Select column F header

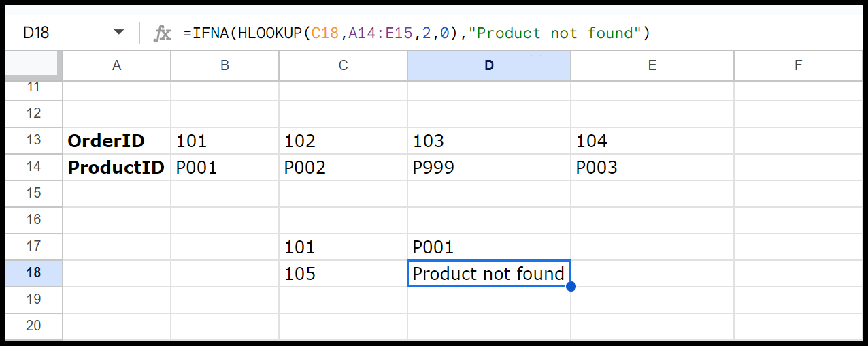(x=798, y=65)
